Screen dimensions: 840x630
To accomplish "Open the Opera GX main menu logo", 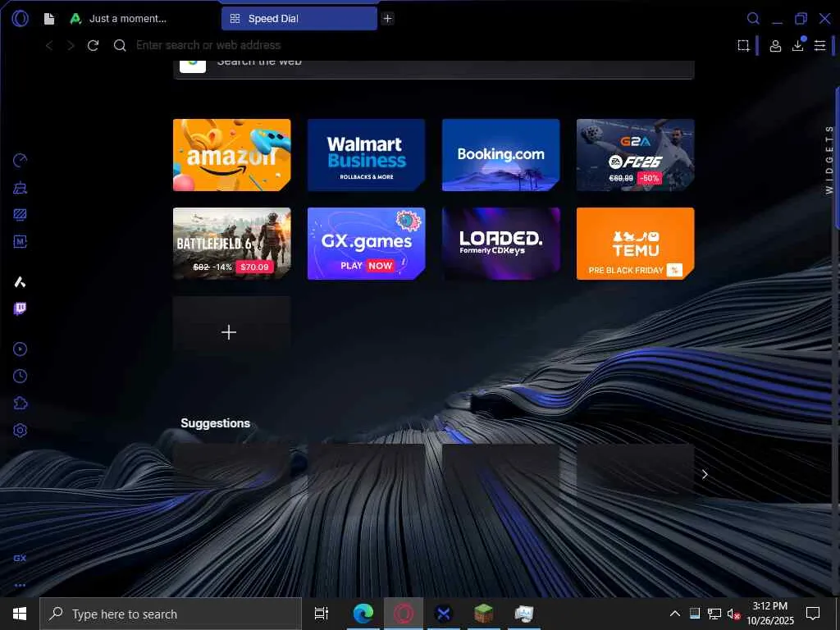I will (x=20, y=19).
